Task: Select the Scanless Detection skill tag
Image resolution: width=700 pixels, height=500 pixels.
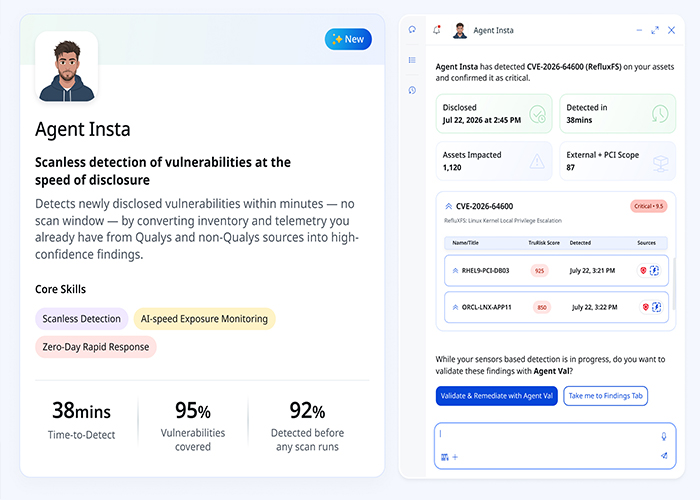Action: [82, 319]
